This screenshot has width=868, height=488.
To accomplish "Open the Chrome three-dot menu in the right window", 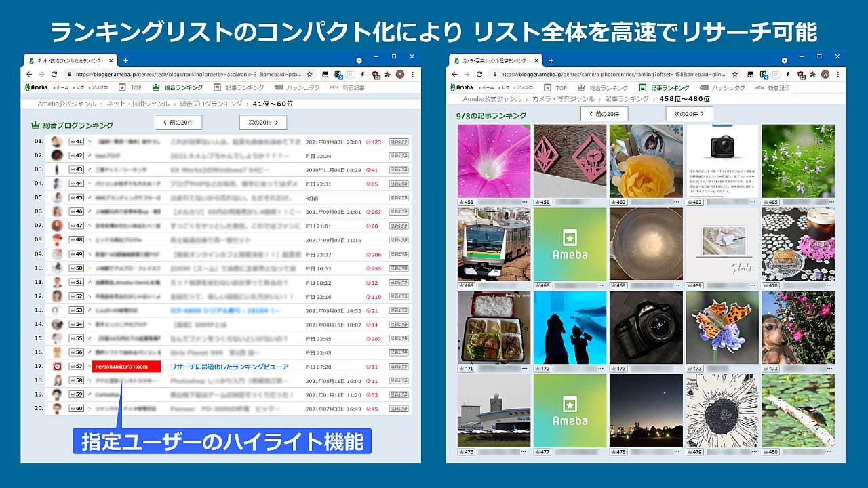I will 840,74.
